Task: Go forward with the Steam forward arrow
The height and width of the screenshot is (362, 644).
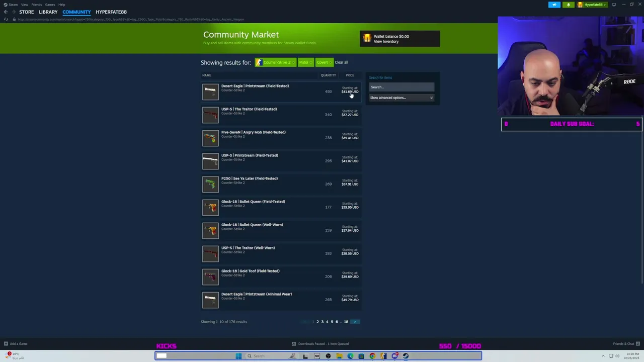Action: 14,12
